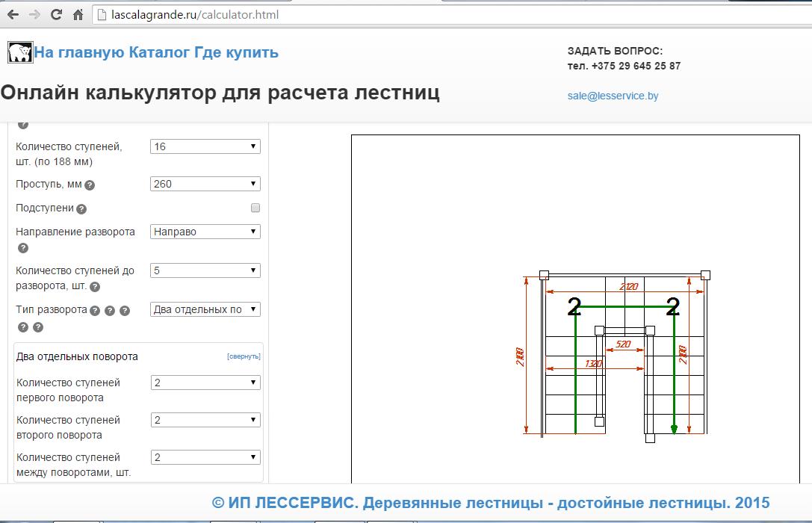Viewport: 812px width, 523px height.
Task: Click the browser forward arrow
Action: (x=34, y=14)
